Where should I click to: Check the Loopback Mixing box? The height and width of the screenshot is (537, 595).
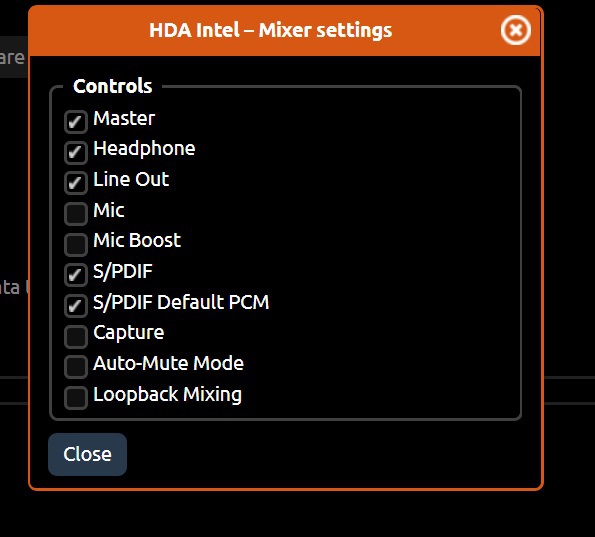tap(76, 398)
